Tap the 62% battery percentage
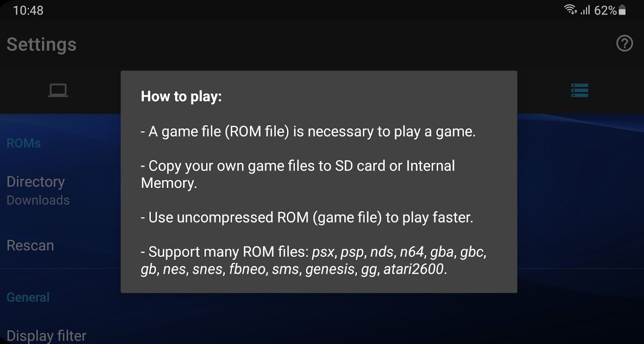The image size is (644, 344). pyautogui.click(x=605, y=10)
